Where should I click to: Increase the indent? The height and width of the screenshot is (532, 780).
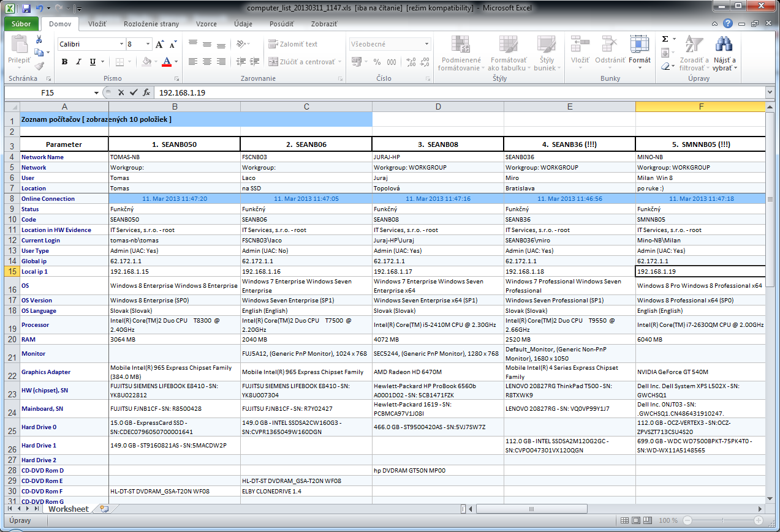click(x=253, y=62)
